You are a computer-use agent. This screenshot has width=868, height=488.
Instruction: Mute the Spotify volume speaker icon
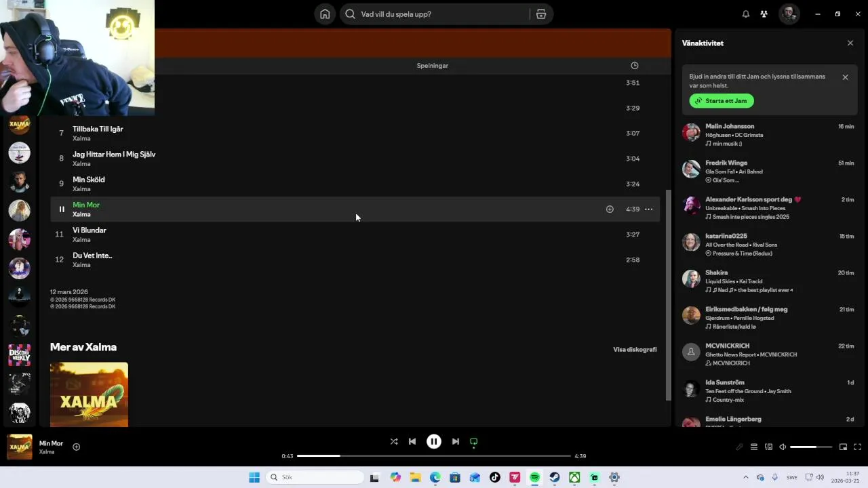pos(783,447)
